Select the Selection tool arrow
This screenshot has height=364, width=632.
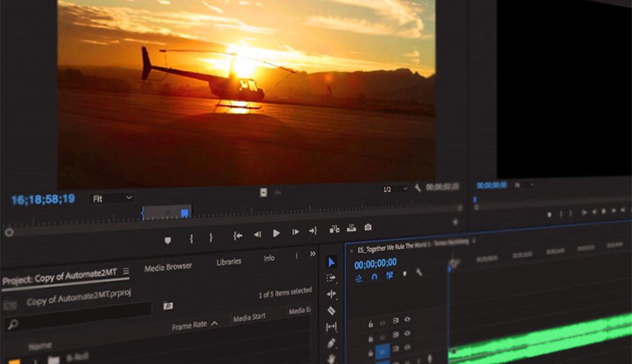click(x=332, y=262)
